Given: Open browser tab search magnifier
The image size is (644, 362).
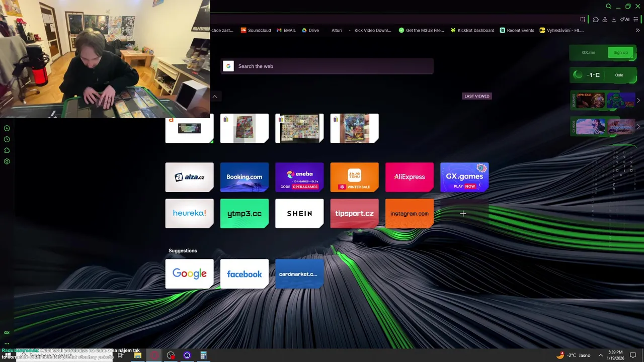Looking at the screenshot, I should point(608,7).
